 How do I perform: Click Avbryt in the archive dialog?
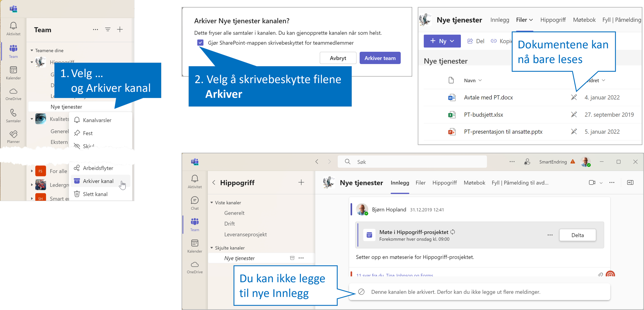338,58
